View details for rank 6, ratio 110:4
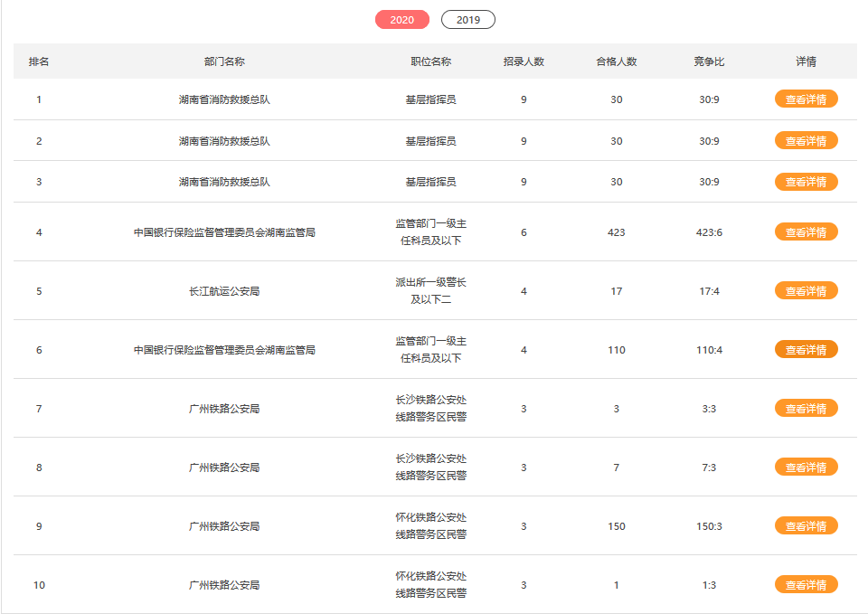Viewport: 868px width, 614px height. click(806, 349)
